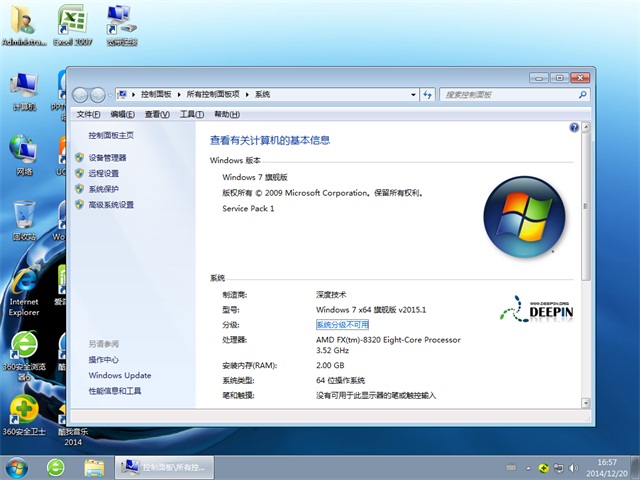The image size is (640, 480).
Task: Open the 工具(T) menu
Action: coord(192,114)
